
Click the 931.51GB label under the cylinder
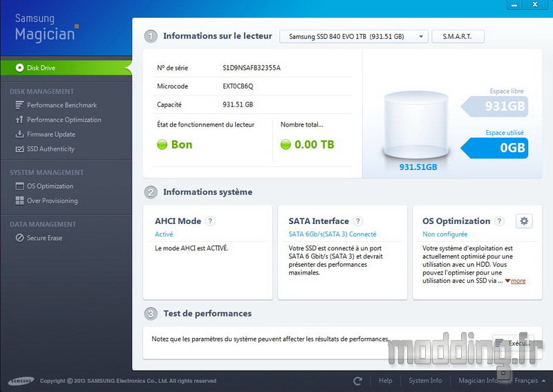pos(418,167)
